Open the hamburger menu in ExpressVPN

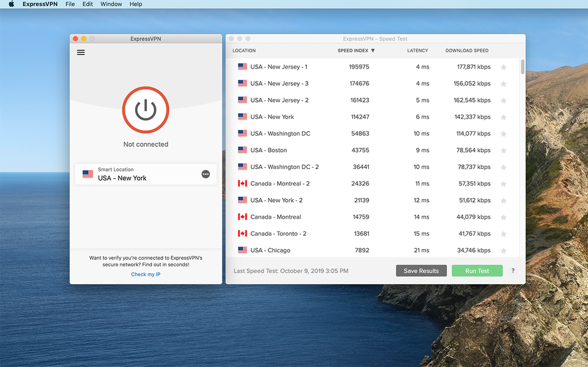[x=81, y=52]
